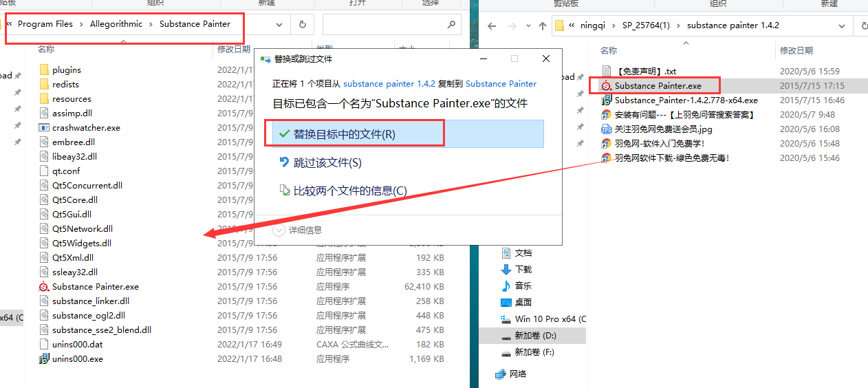
Task: Open address history dropdown in left window
Action: (x=279, y=24)
